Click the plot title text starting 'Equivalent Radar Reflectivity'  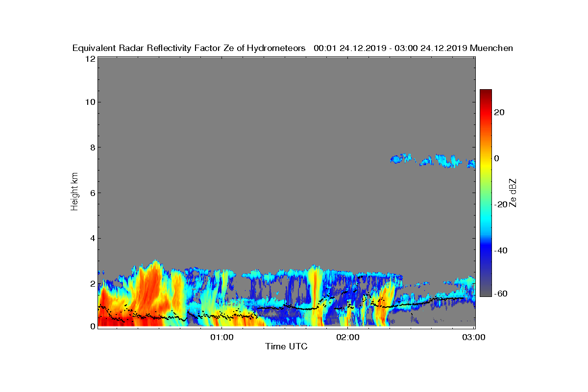coord(293,48)
